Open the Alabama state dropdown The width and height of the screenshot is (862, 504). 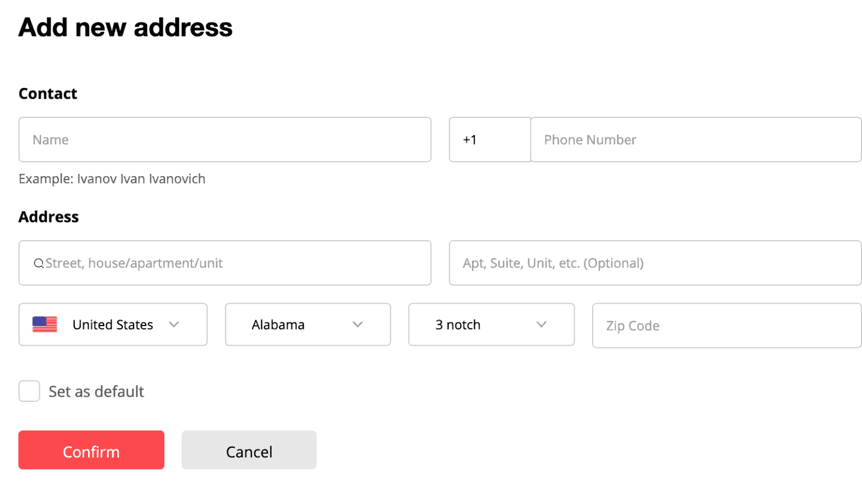pos(308,324)
